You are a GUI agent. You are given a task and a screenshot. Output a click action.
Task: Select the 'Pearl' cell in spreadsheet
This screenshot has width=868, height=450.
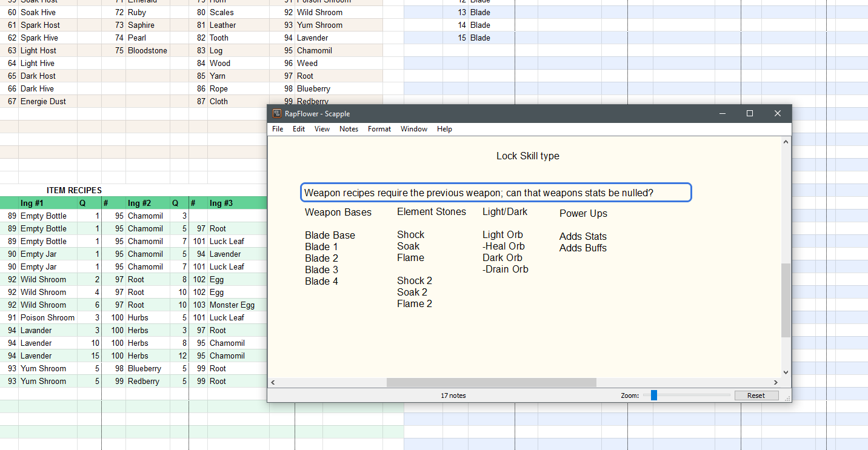point(148,38)
